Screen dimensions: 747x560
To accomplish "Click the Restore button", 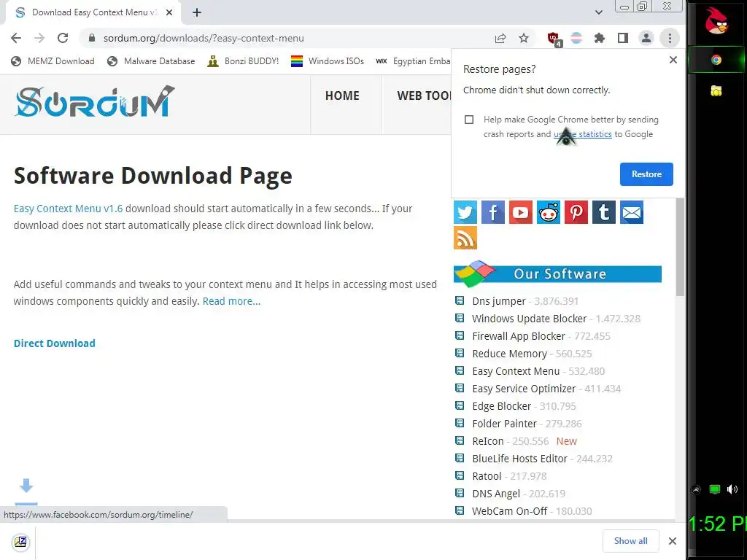I will [x=646, y=174].
